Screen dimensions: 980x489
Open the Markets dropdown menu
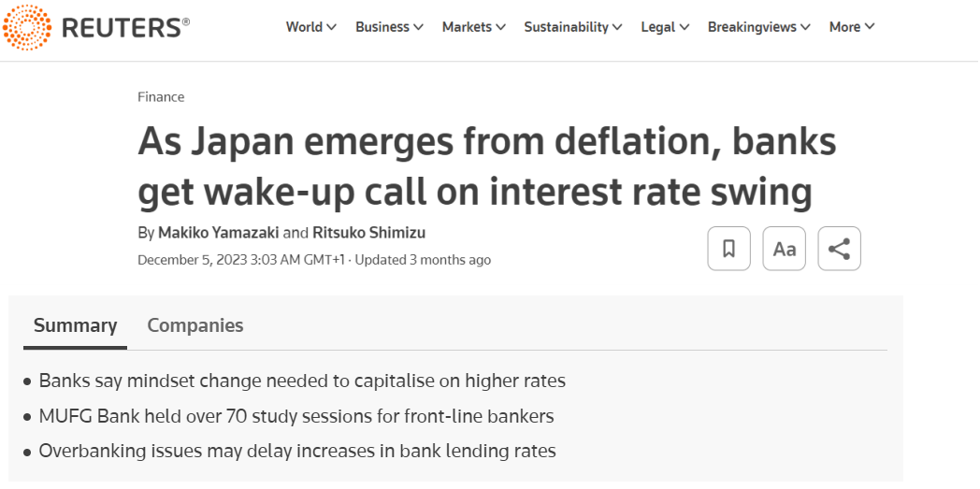click(x=474, y=27)
